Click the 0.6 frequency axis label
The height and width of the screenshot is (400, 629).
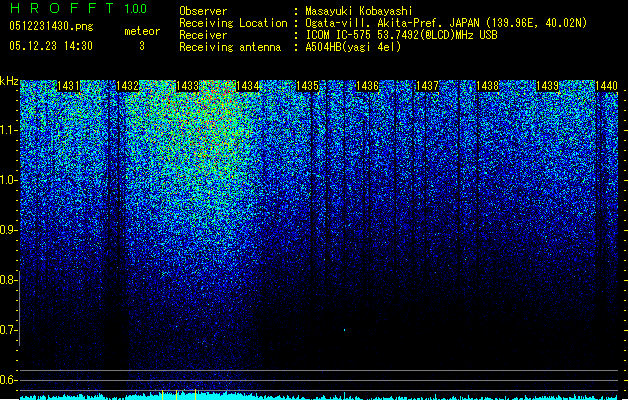point(8,380)
